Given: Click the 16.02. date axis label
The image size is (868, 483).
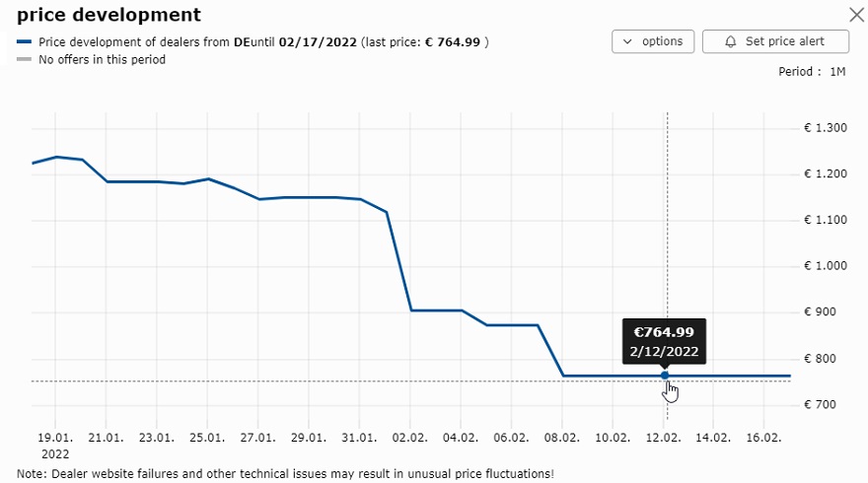Looking at the screenshot, I should pos(763,438).
